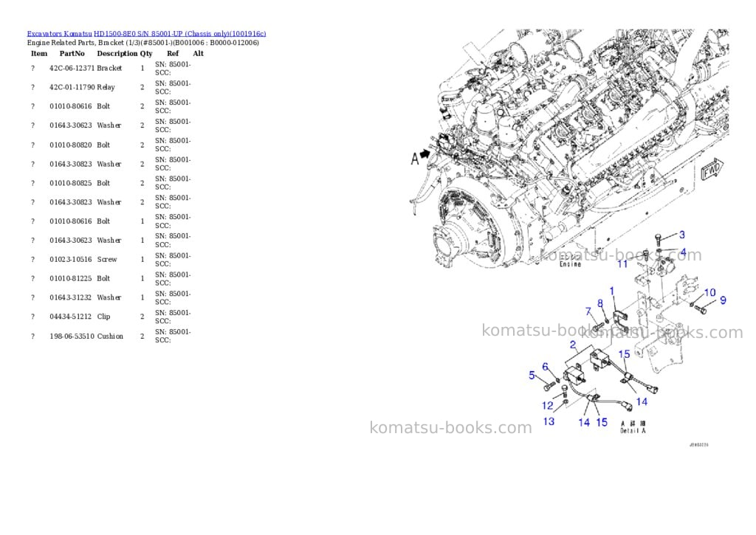Select part number 01643-31232
The width and height of the screenshot is (756, 535).
(70, 297)
